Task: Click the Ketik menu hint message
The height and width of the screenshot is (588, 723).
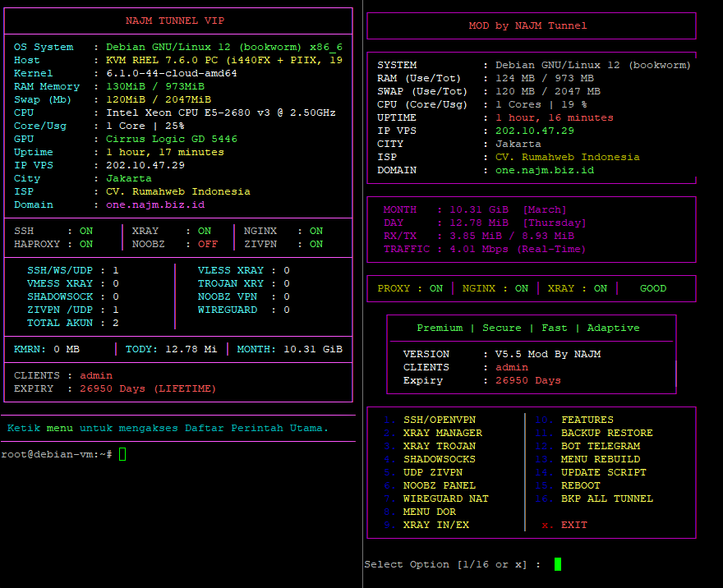Action: (168, 428)
